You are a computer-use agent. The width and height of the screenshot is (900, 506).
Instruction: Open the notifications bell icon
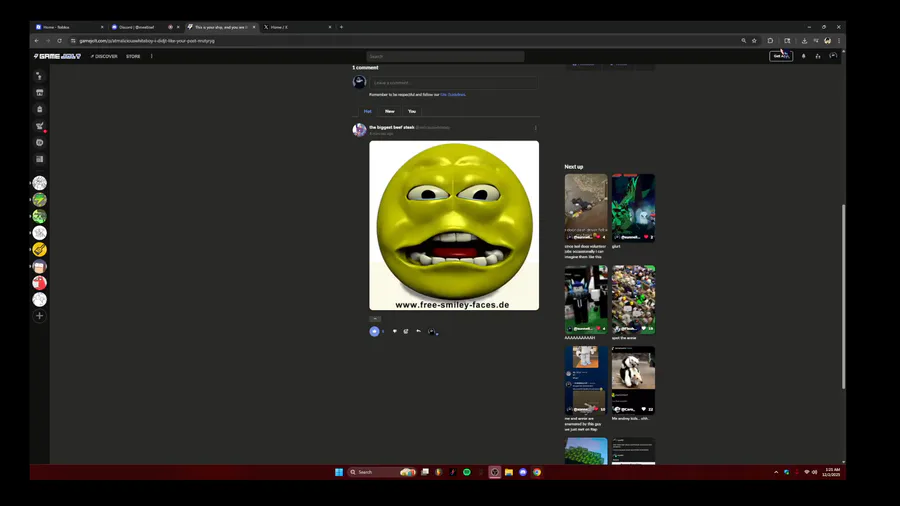pyautogui.click(x=804, y=56)
